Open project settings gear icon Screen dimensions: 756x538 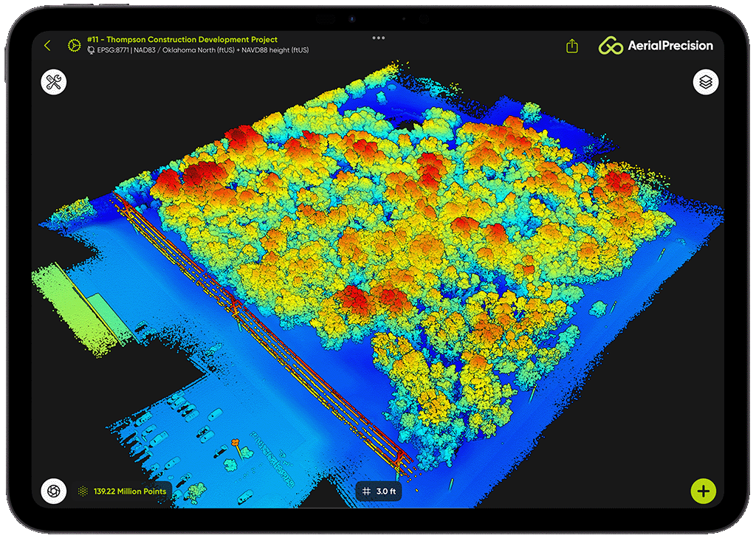click(x=74, y=46)
